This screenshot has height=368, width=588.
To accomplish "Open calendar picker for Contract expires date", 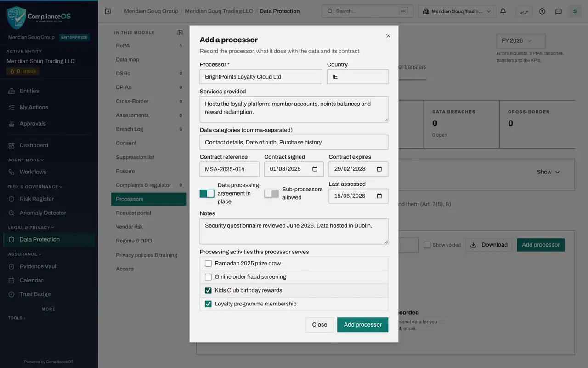I will pos(379,169).
